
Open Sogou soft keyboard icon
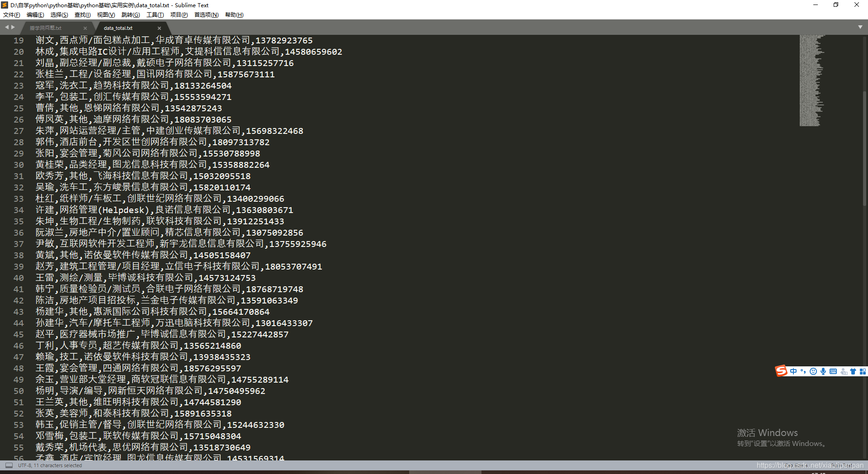pos(833,371)
